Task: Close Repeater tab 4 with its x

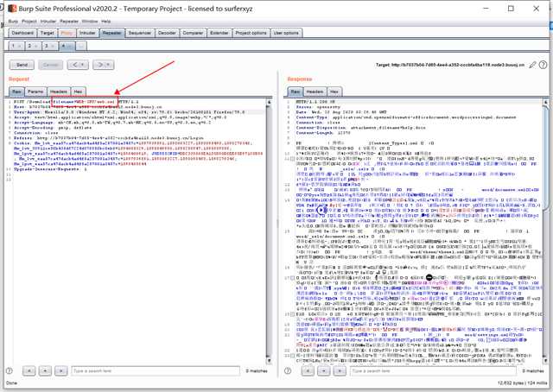Action: pos(70,46)
